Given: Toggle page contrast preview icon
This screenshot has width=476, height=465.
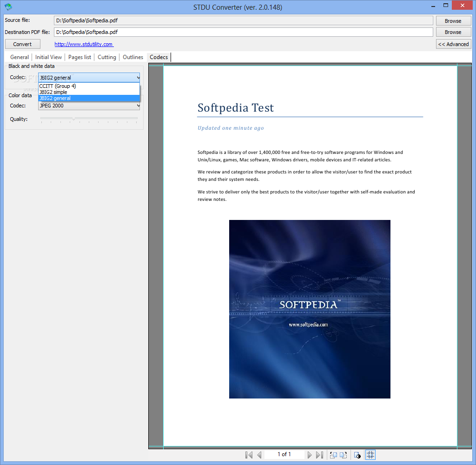Looking at the screenshot, I should pos(357,455).
